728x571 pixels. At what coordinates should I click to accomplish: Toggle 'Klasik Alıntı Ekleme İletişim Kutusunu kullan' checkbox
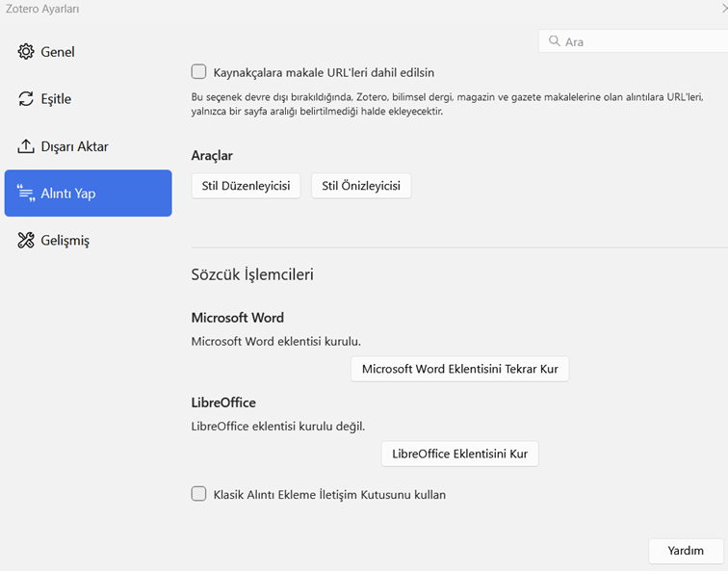[199, 494]
